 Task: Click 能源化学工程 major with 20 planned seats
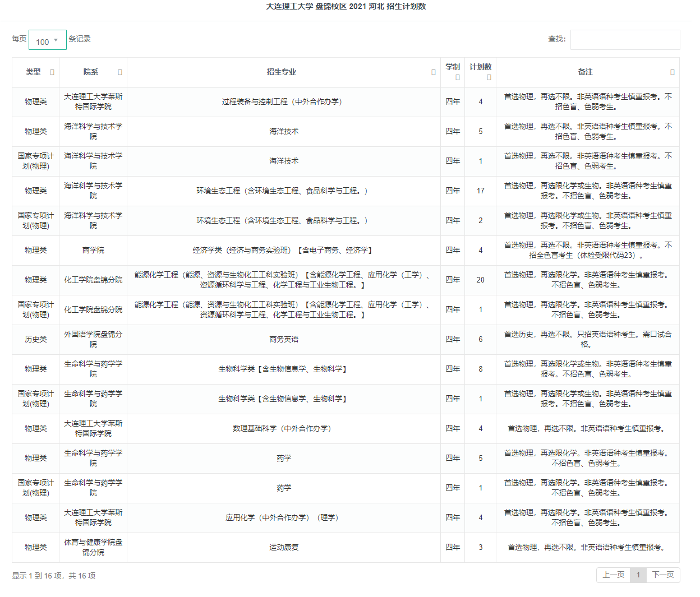click(284, 280)
